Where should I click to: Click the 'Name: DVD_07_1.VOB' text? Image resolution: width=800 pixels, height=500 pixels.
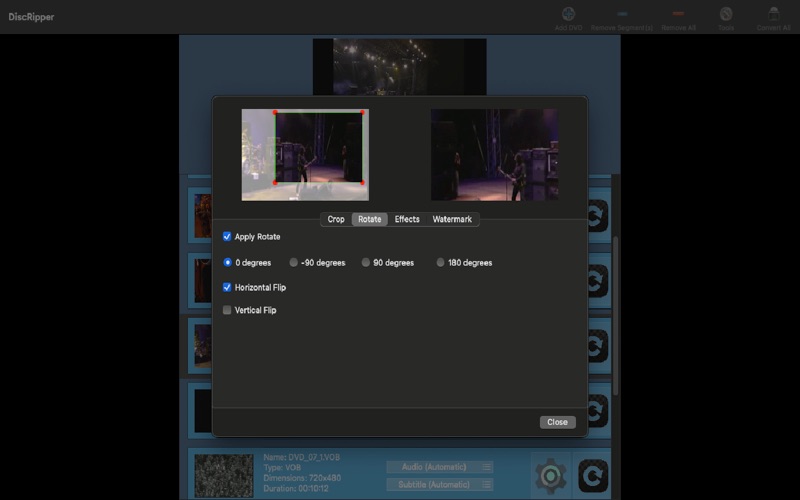(x=302, y=457)
